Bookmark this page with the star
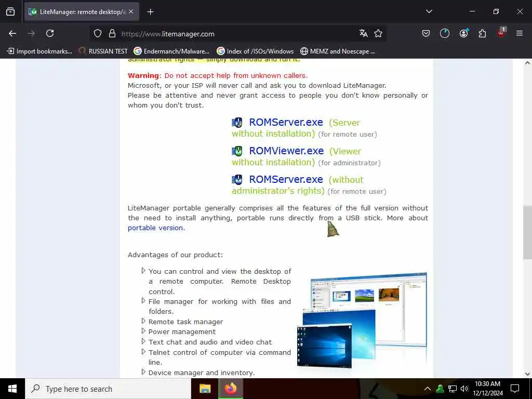The width and height of the screenshot is (532, 399). click(x=378, y=33)
